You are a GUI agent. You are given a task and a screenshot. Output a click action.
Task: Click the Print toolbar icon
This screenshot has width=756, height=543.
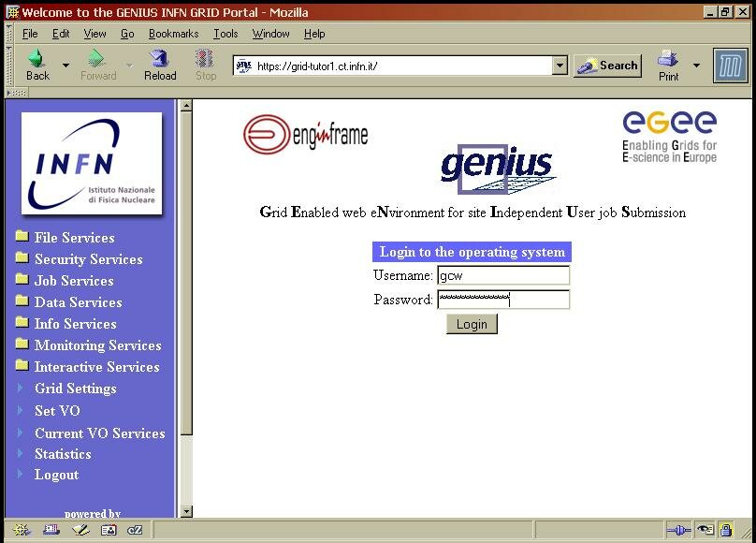(668, 65)
